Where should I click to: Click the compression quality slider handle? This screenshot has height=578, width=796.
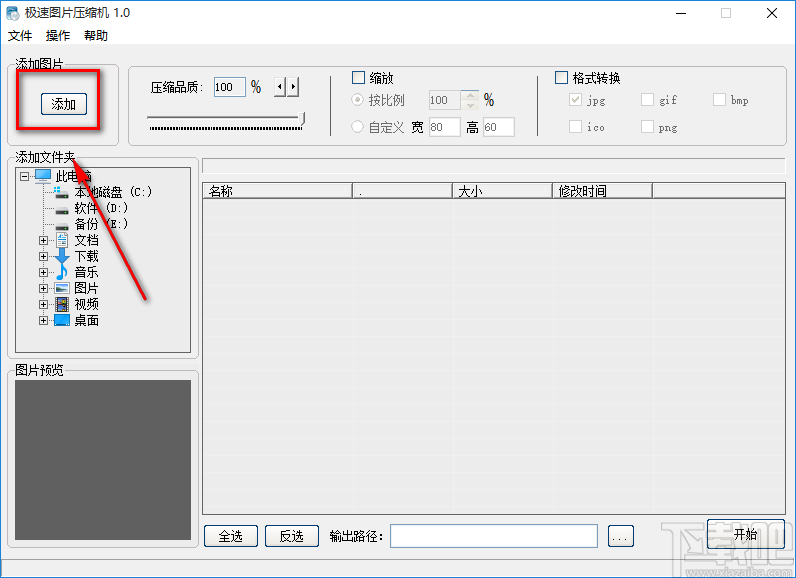(x=302, y=119)
